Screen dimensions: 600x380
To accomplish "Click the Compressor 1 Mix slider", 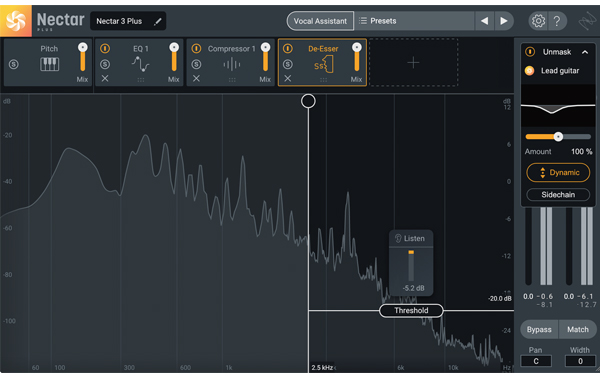I will tap(265, 57).
